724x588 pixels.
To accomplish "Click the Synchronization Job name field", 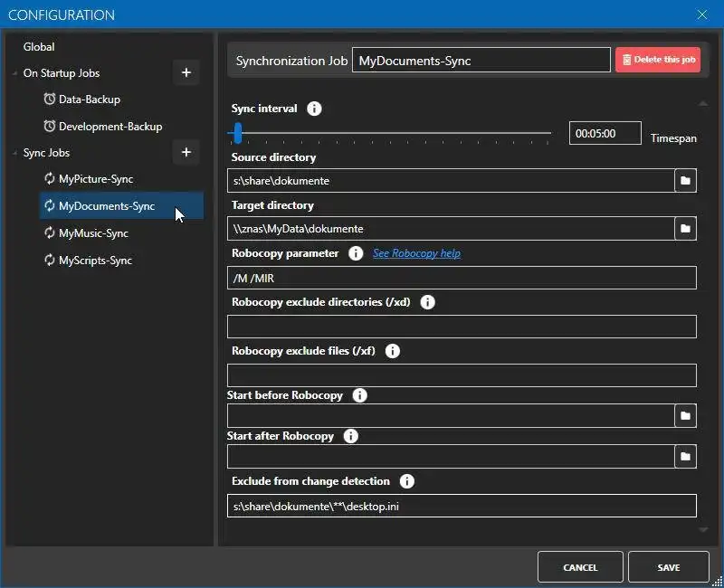I will (481, 61).
